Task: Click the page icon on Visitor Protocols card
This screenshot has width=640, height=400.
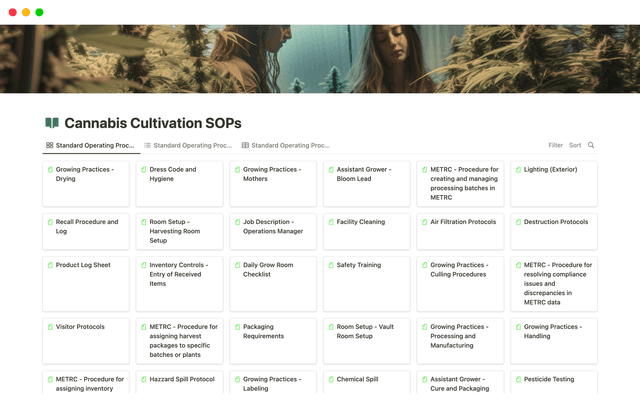Action: pos(50,327)
